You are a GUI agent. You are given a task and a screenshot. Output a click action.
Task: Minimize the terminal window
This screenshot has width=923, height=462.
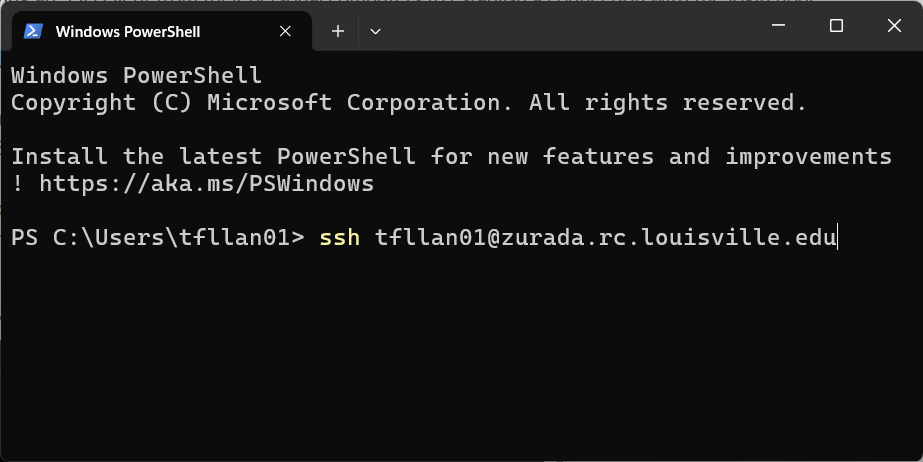781,25
